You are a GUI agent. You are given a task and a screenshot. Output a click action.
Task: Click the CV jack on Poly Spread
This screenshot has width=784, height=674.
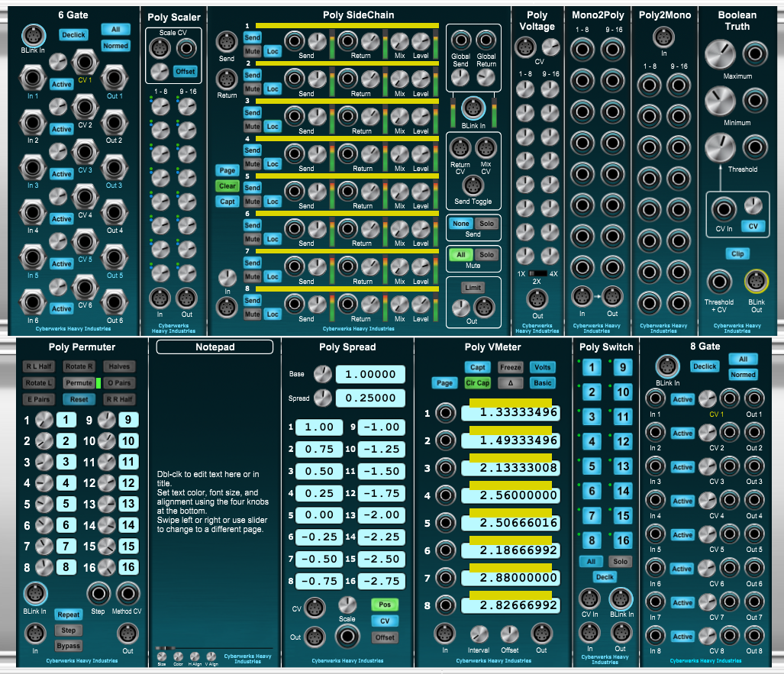314,608
